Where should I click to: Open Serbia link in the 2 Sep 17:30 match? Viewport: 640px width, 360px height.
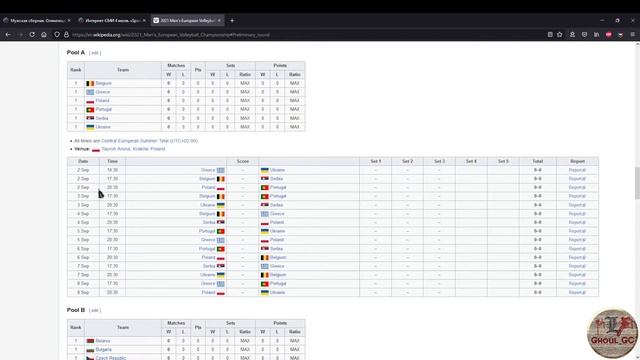click(276, 179)
